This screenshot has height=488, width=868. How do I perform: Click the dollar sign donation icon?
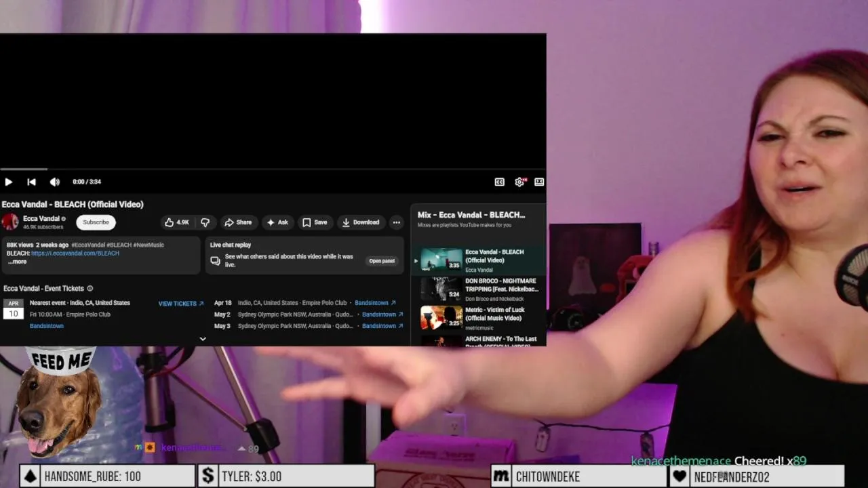coord(208,476)
